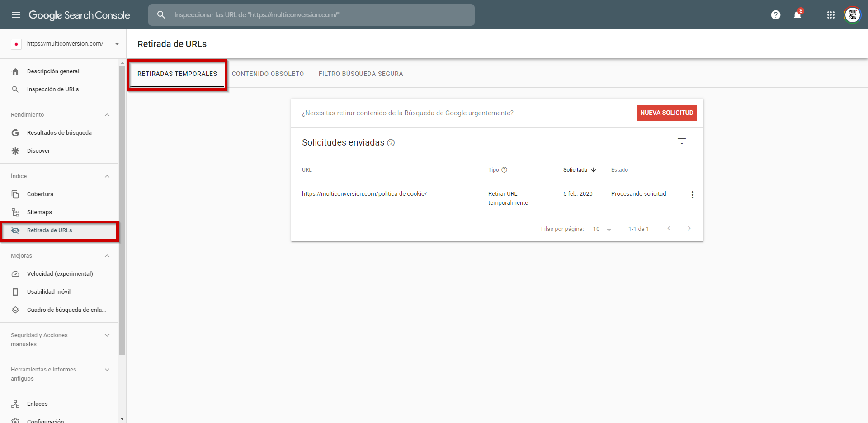Collapse the Rendimiento section
This screenshot has width=868, height=423.
coord(107,115)
